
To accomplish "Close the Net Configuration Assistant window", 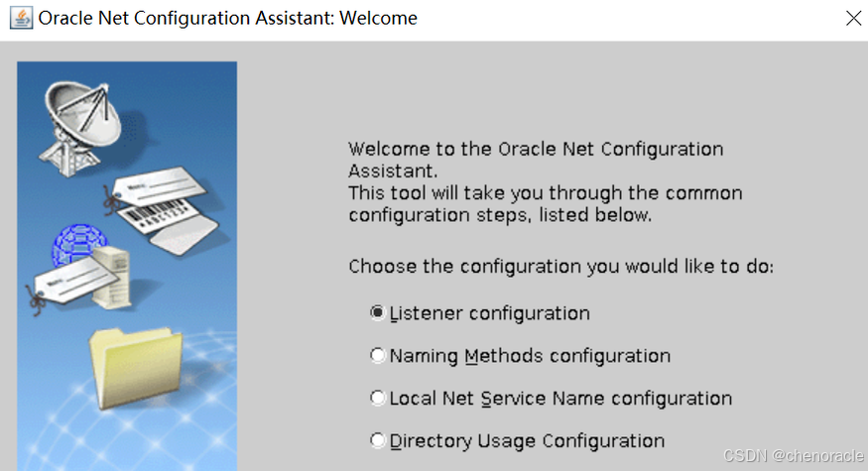I will click(x=852, y=18).
